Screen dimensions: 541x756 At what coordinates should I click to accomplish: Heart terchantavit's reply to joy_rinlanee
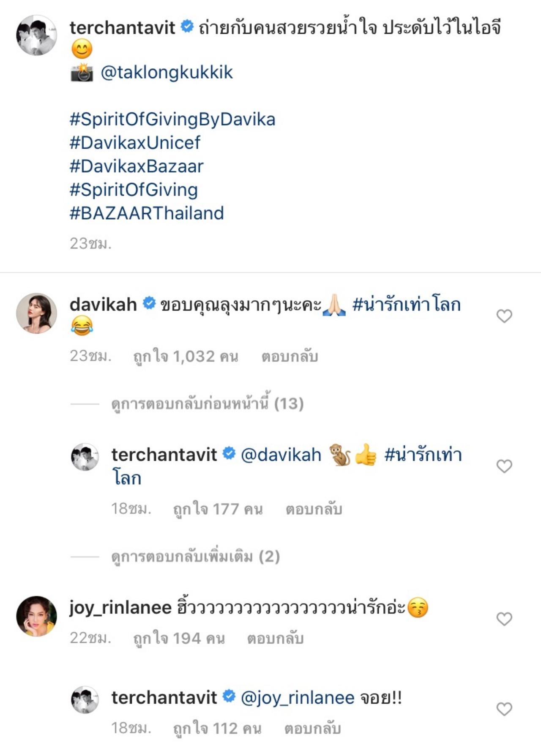coord(504,709)
